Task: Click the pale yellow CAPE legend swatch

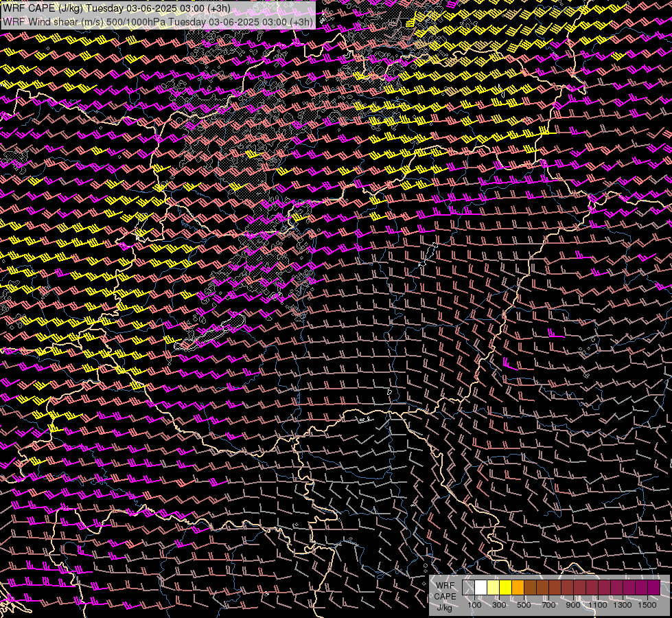Action: coord(494,588)
